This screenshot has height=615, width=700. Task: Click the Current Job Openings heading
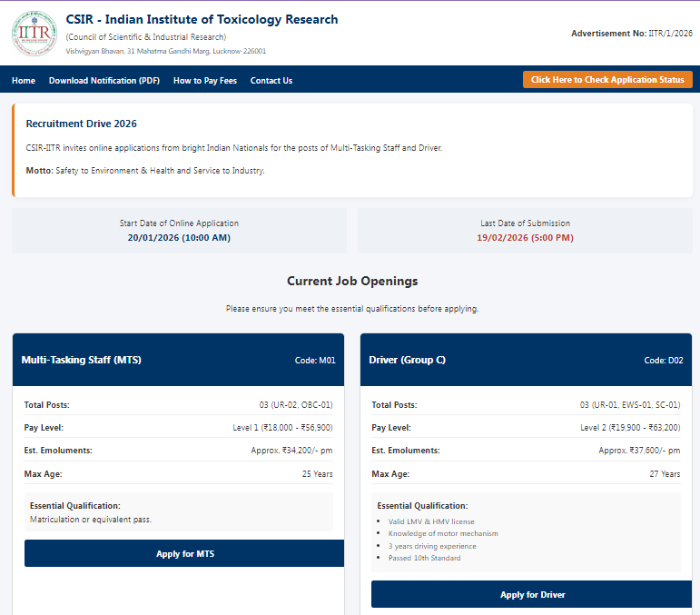[x=352, y=281]
